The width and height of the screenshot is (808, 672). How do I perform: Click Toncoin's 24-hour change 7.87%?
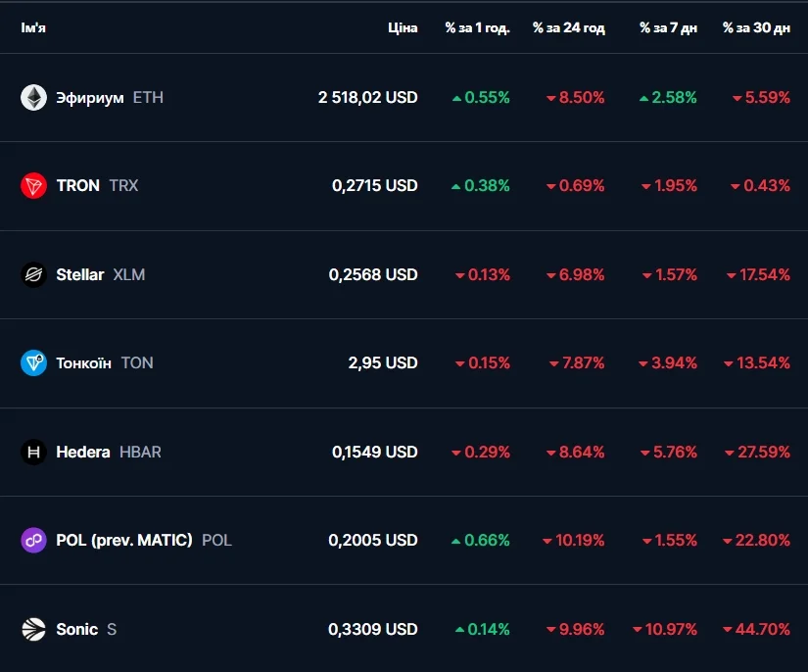[577, 362]
